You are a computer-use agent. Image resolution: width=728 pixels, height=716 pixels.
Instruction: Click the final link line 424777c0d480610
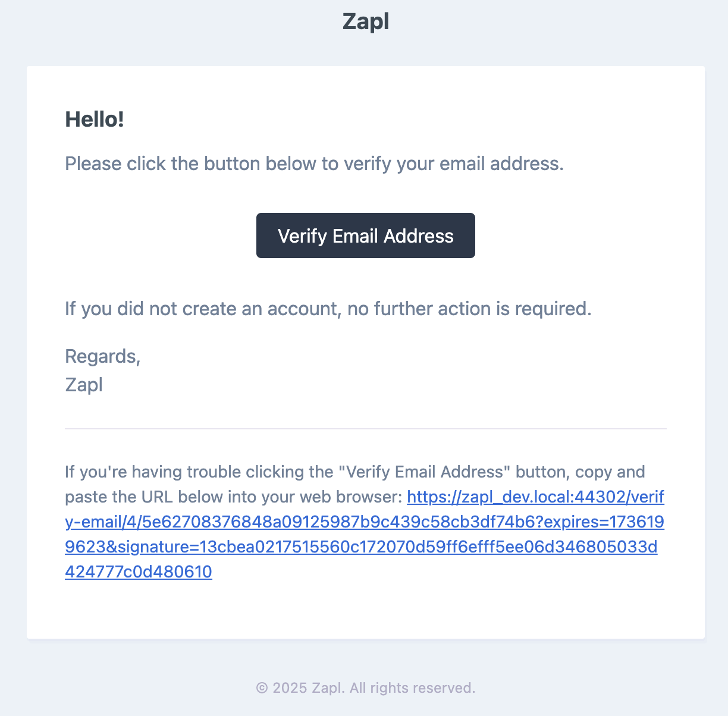coord(139,571)
